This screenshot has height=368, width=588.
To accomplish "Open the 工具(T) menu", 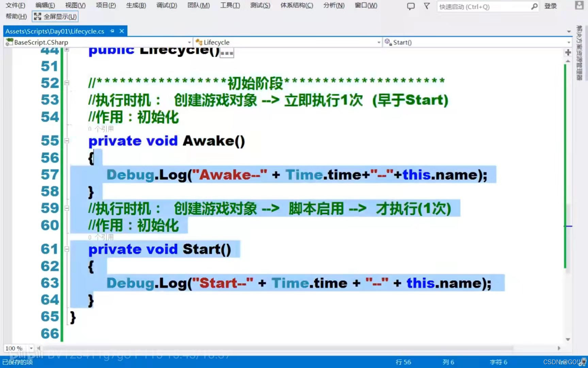I will (x=230, y=5).
